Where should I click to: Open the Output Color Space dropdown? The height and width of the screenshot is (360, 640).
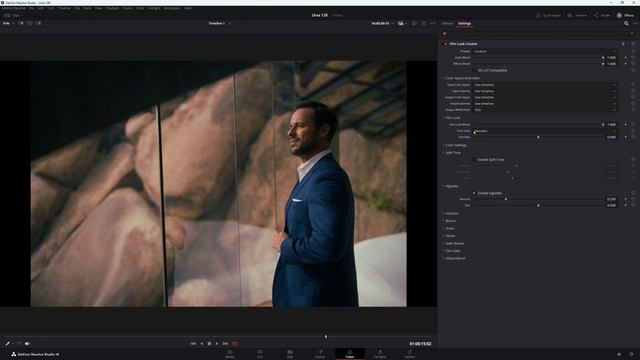[545, 97]
